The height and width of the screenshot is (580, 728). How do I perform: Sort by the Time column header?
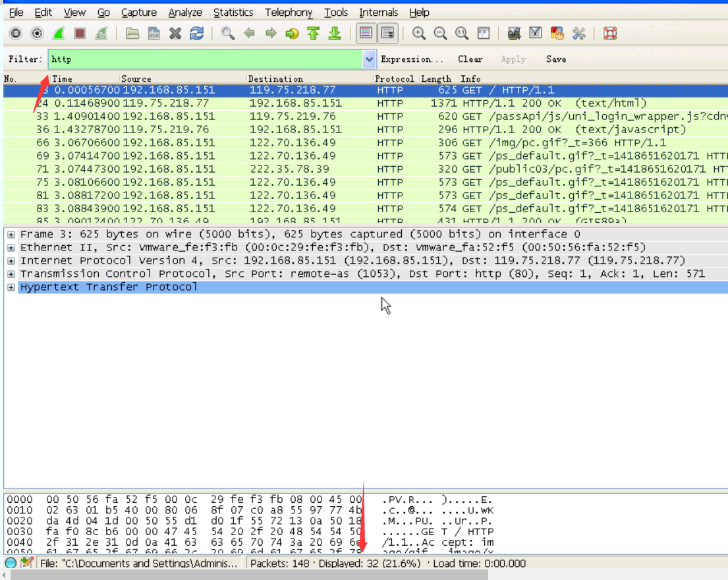coord(85,79)
